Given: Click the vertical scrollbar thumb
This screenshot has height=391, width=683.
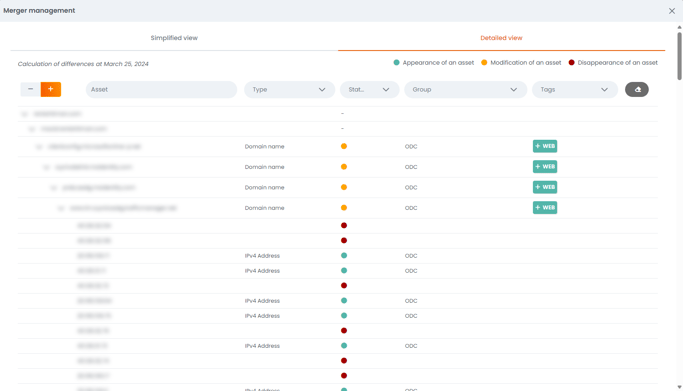Looking at the screenshot, I should tap(679, 56).
